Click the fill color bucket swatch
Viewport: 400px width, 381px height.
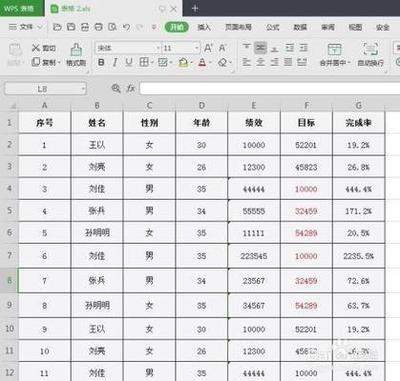point(183,62)
